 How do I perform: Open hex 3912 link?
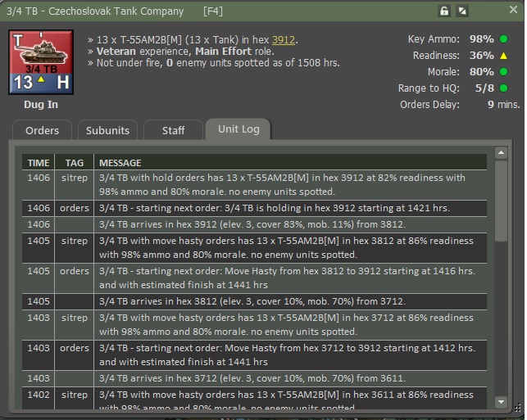coord(284,40)
